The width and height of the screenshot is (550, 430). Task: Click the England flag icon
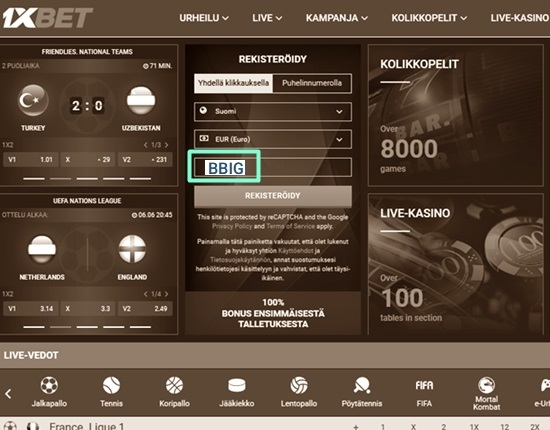coord(132,249)
